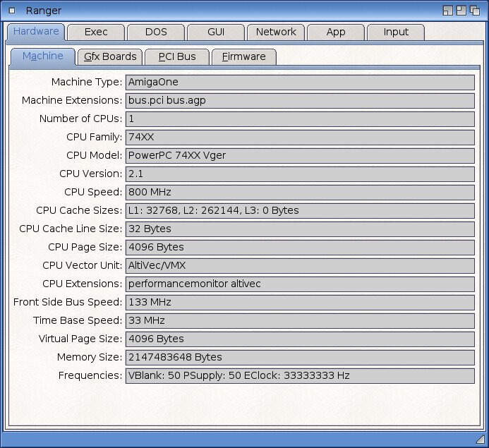Select the Hardware tab
Screen dimensions: 489x448
(x=36, y=32)
